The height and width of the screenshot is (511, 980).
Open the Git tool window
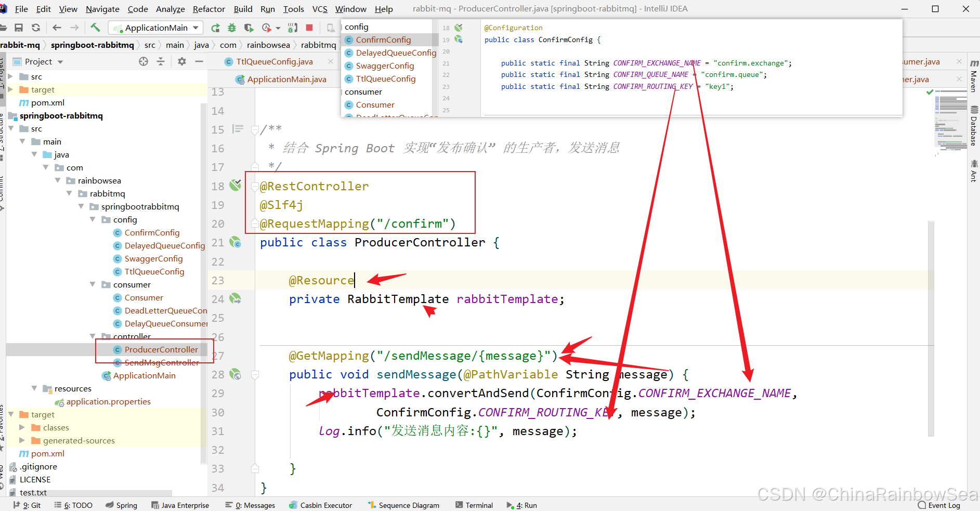click(27, 505)
